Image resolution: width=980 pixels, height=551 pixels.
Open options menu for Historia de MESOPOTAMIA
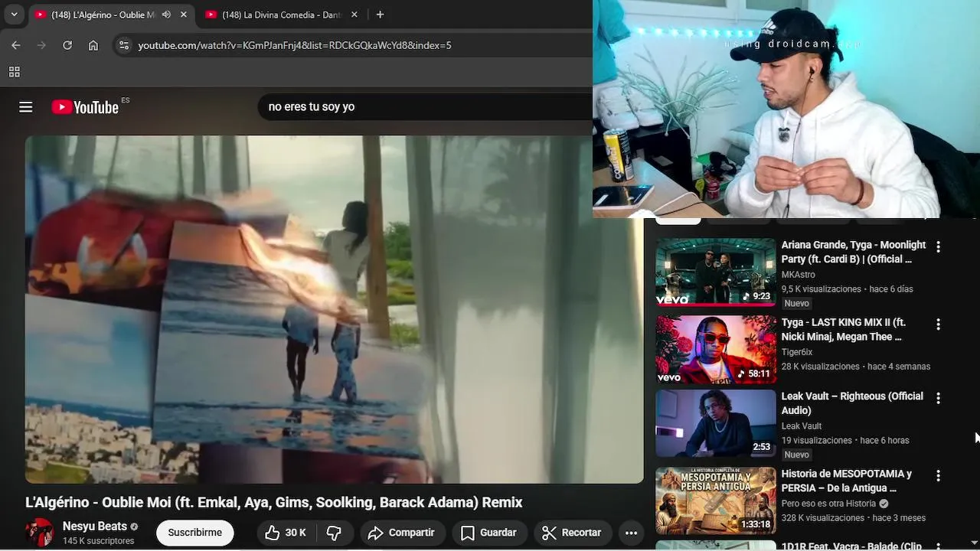coord(938,476)
